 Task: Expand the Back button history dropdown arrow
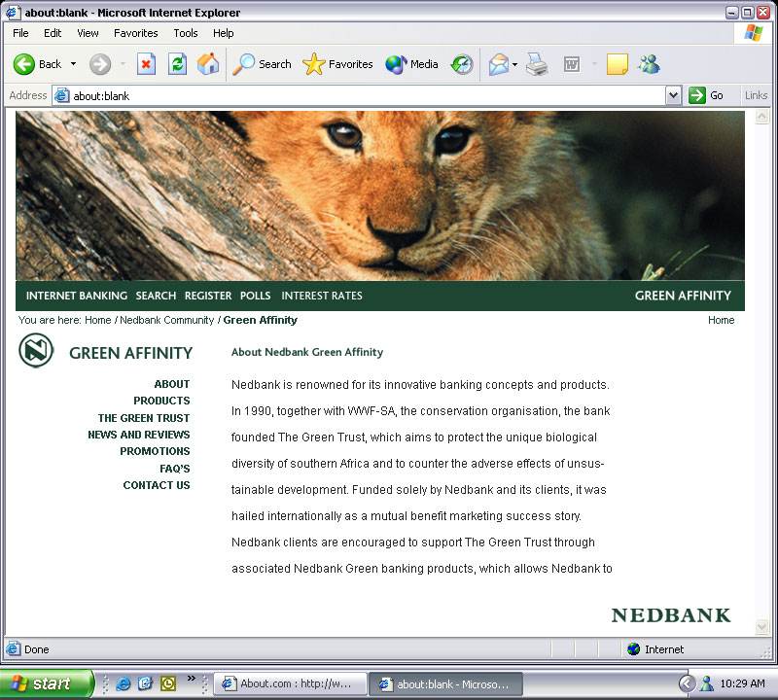[73, 64]
